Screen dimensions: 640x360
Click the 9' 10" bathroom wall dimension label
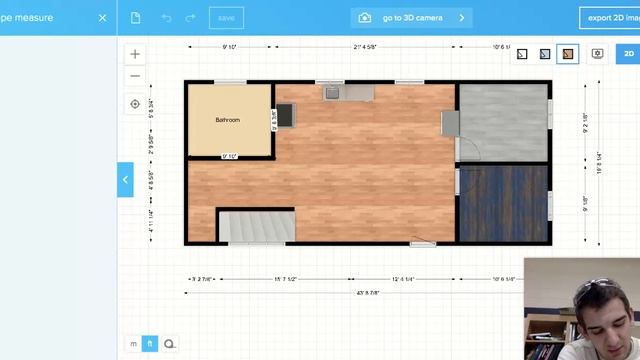(x=229, y=156)
